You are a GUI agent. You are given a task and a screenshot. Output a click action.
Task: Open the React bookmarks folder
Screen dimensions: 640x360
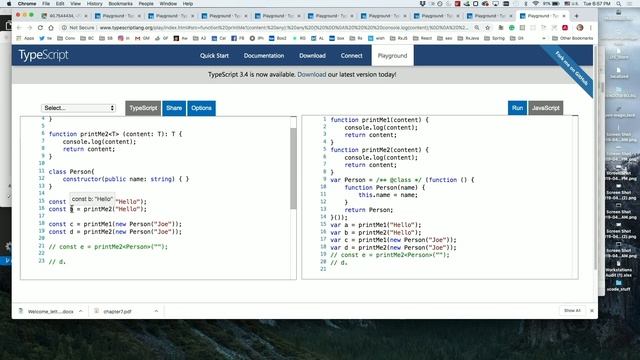click(423, 38)
